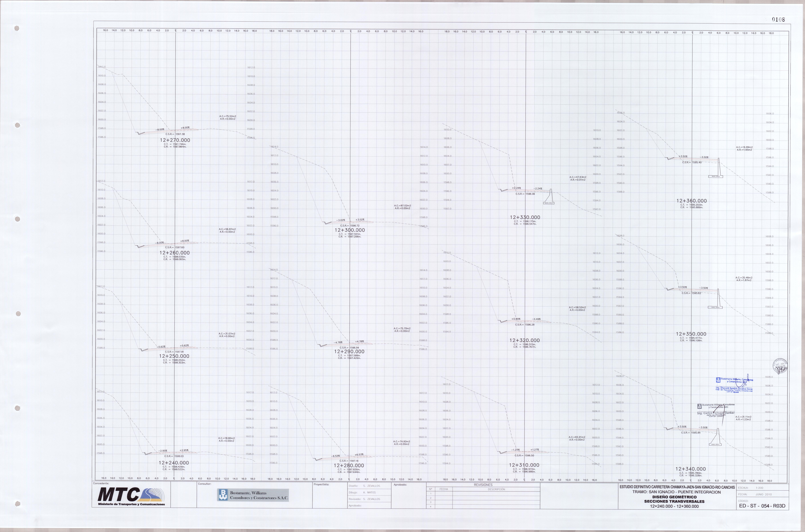Select section label 12+330.000
The height and width of the screenshot is (532, 805).
click(525, 218)
